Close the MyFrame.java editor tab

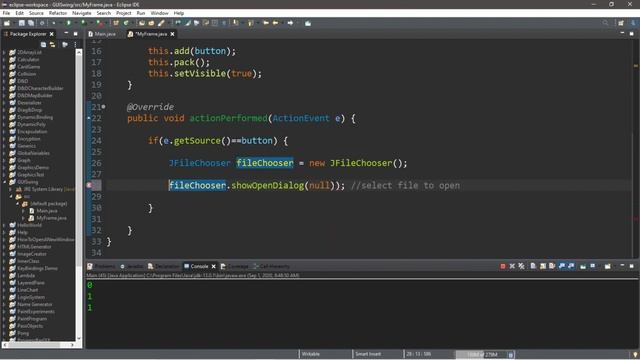(172, 34)
